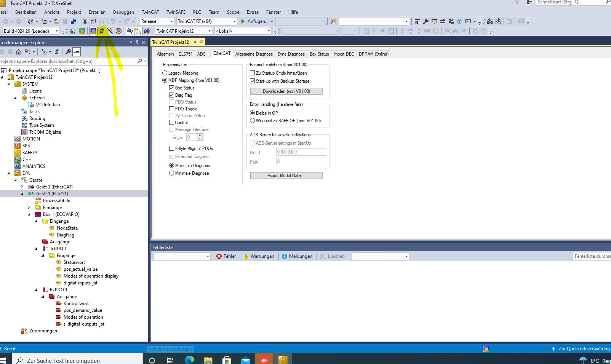Uncheck the Box Status checkbox

tap(171, 88)
